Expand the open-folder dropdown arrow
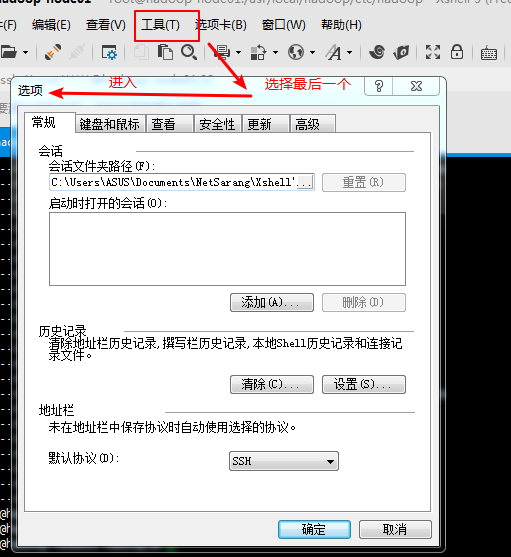 point(26,53)
